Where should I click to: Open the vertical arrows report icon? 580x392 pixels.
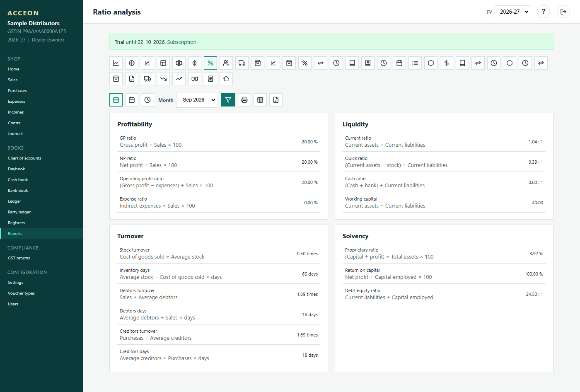click(195, 63)
